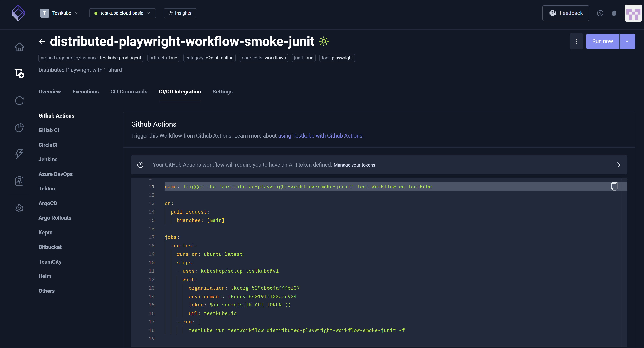Viewport: 644px width, 348px height.
Task: Click the Run now button
Action: (602, 42)
